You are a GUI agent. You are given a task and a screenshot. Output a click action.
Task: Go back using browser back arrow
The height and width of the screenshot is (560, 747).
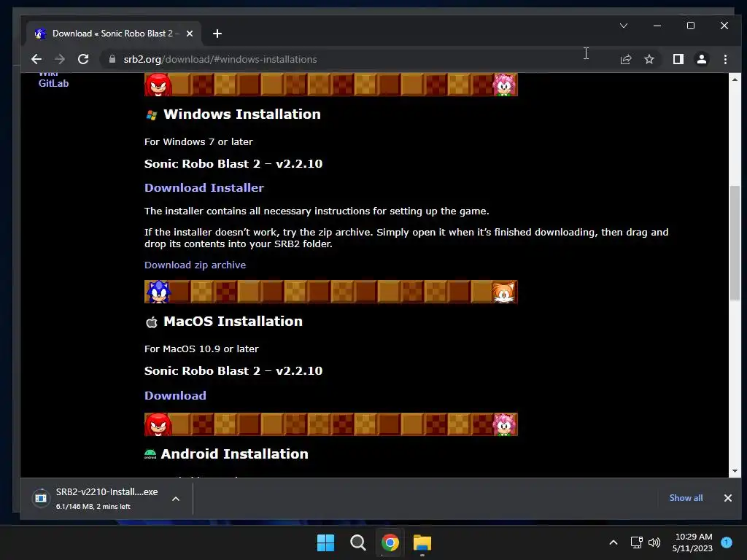point(36,59)
